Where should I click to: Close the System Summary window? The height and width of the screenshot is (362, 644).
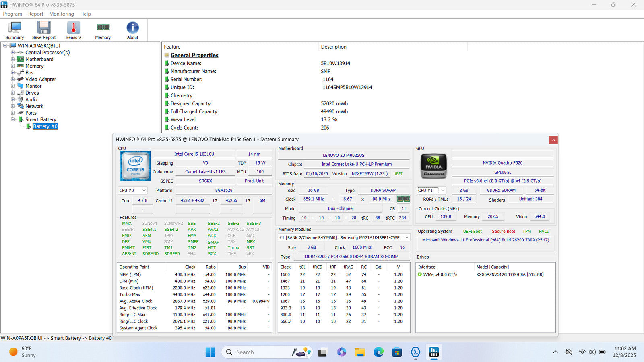[x=553, y=140]
